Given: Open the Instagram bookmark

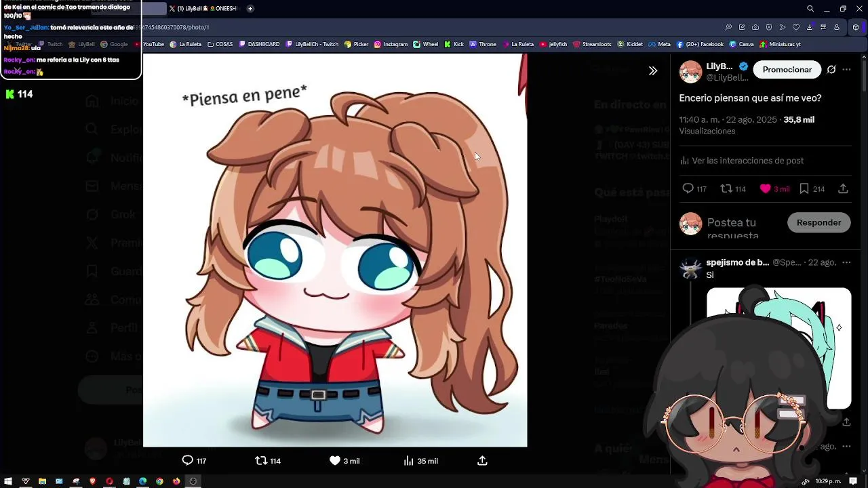Looking at the screenshot, I should point(391,44).
